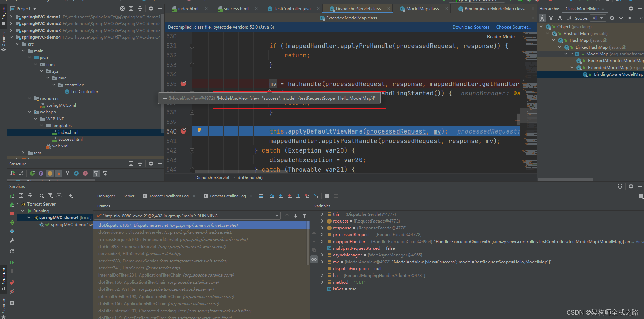
Task: Refresh the Hierarchy panel
Action: pos(612,18)
